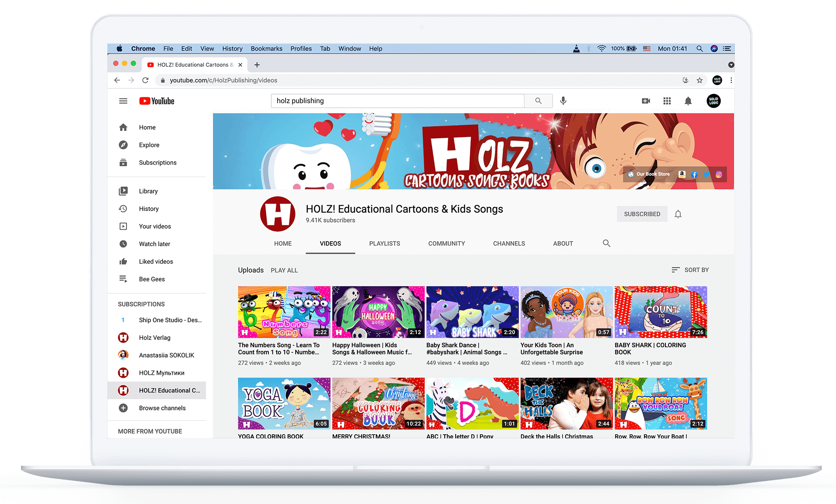
Task: Open Chrome Bookmarks menu in menu bar
Action: tap(267, 48)
